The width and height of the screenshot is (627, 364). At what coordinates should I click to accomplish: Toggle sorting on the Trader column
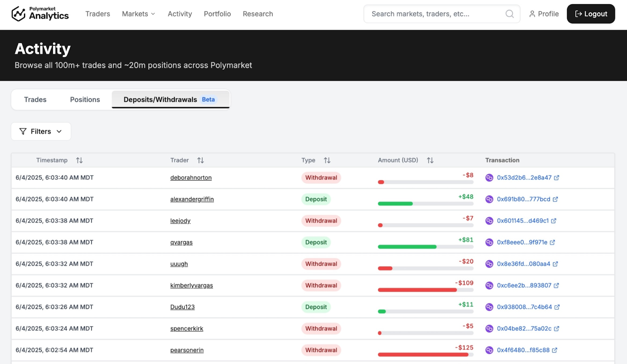201,160
